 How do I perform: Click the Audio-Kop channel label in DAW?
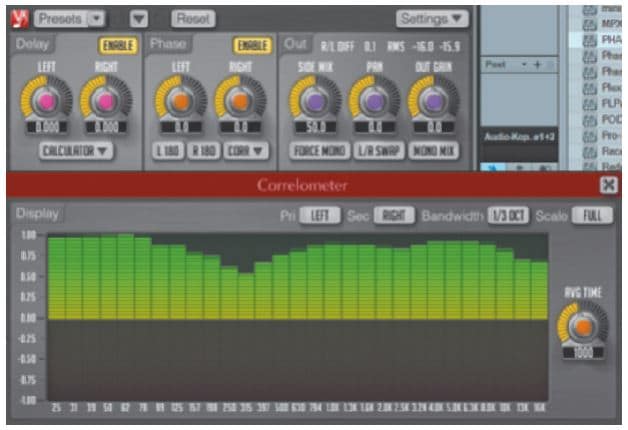(x=519, y=137)
